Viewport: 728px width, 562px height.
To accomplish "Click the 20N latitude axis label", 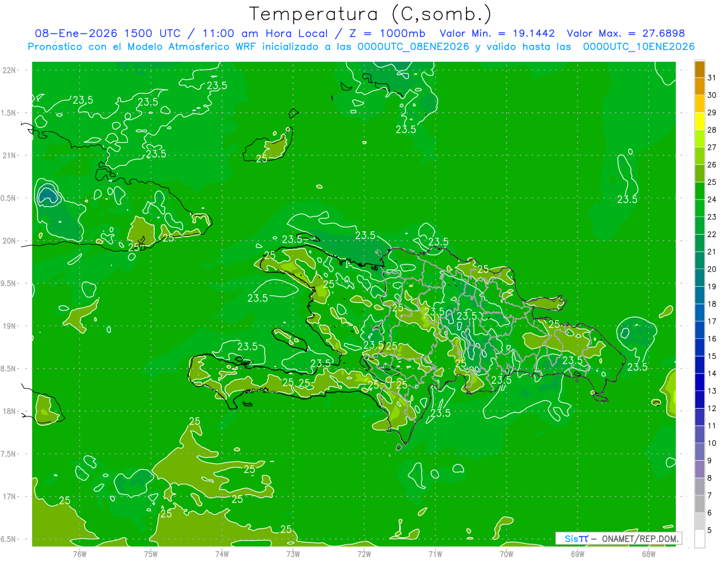I will click(9, 241).
